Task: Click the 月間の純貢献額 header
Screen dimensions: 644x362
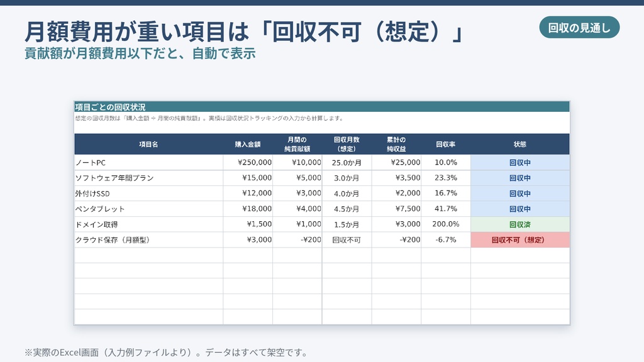Action: (297, 144)
